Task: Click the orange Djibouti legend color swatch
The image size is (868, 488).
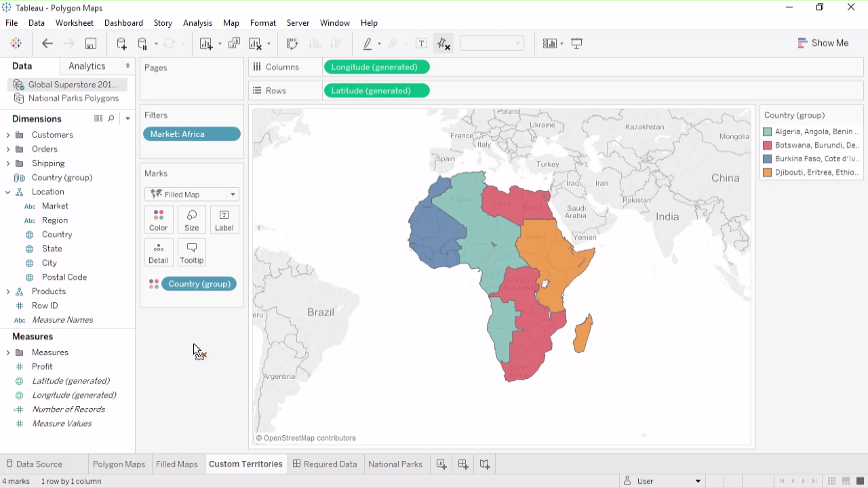Action: coord(768,173)
